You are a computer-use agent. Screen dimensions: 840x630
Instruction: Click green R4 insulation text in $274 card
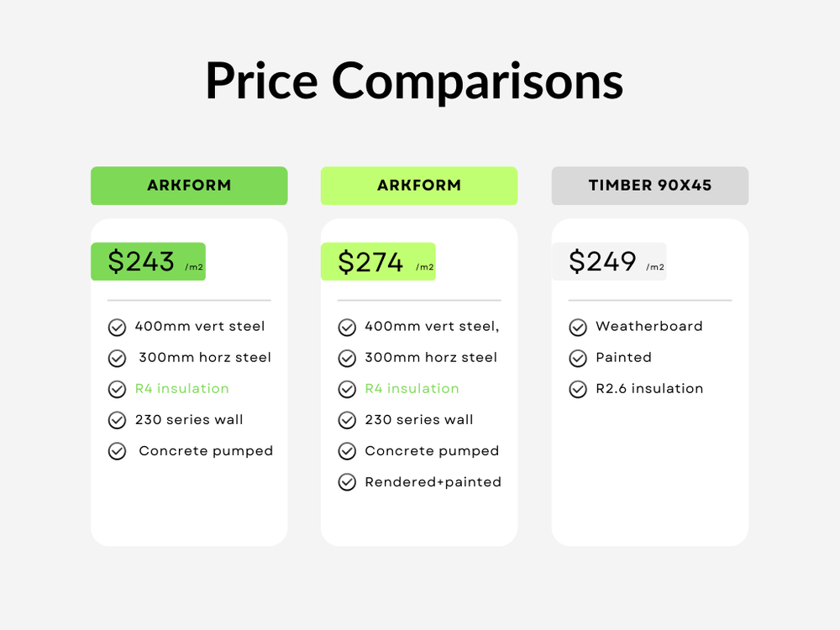click(x=412, y=389)
